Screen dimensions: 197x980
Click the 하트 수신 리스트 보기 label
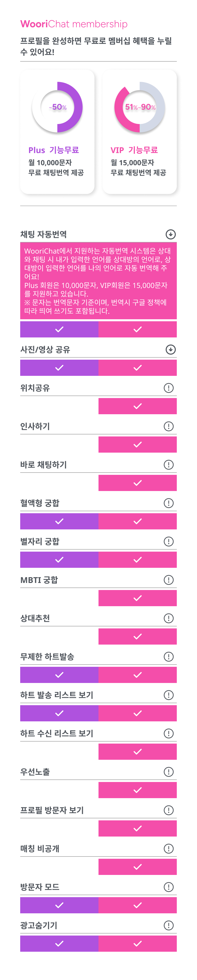pos(57,733)
